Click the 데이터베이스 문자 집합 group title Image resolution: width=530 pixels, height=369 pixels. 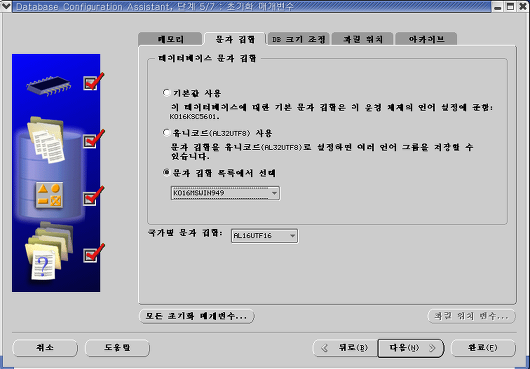(x=207, y=59)
